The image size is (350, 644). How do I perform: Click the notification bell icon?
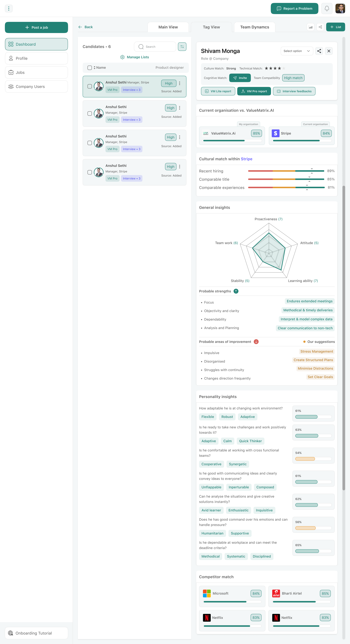pos(327,8)
